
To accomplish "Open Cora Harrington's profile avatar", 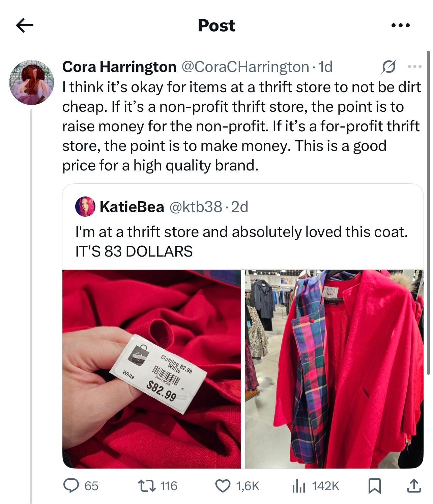I will pos(31,82).
